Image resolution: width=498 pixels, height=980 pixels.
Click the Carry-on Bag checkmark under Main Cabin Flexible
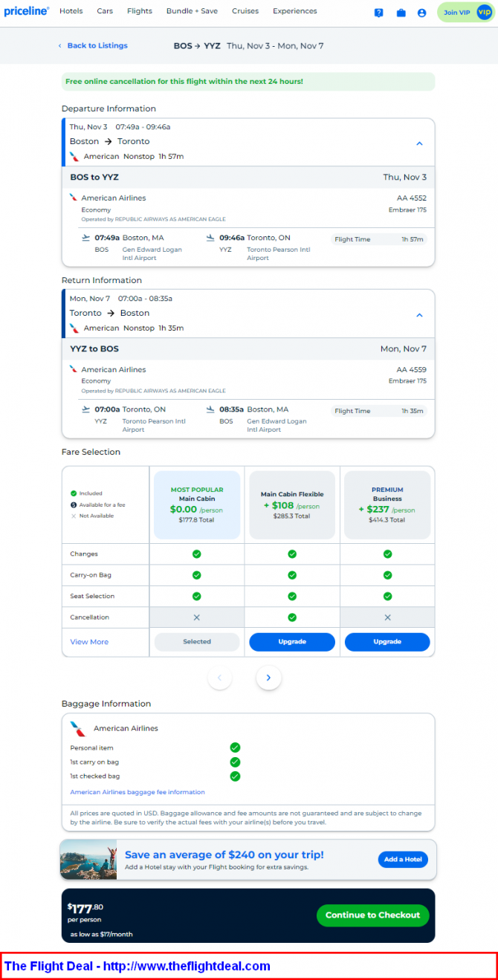coord(292,575)
